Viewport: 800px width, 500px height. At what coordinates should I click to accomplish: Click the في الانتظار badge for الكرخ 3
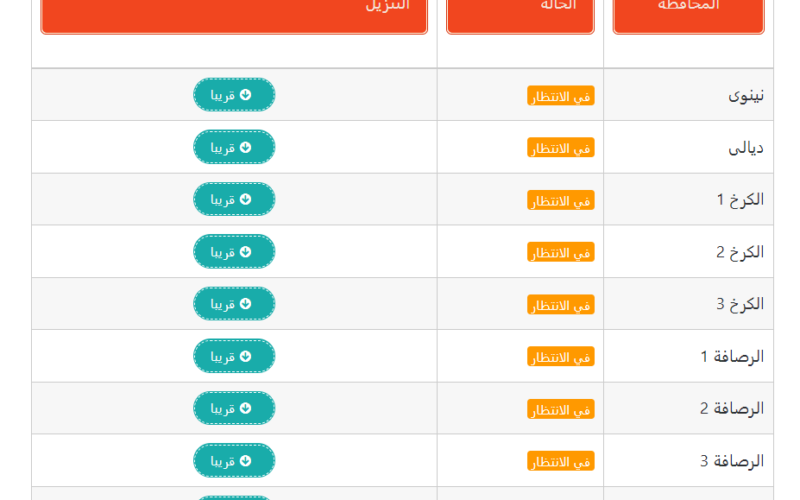[x=561, y=304]
